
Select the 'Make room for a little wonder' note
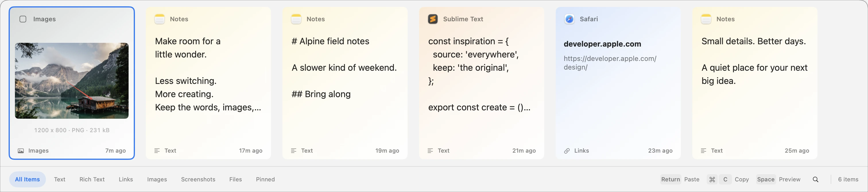(x=208, y=83)
